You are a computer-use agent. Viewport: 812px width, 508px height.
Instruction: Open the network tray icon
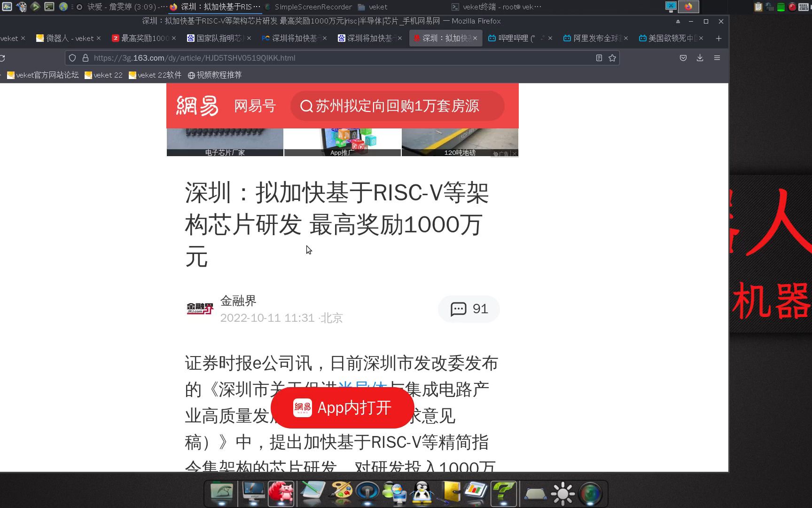(x=770, y=7)
